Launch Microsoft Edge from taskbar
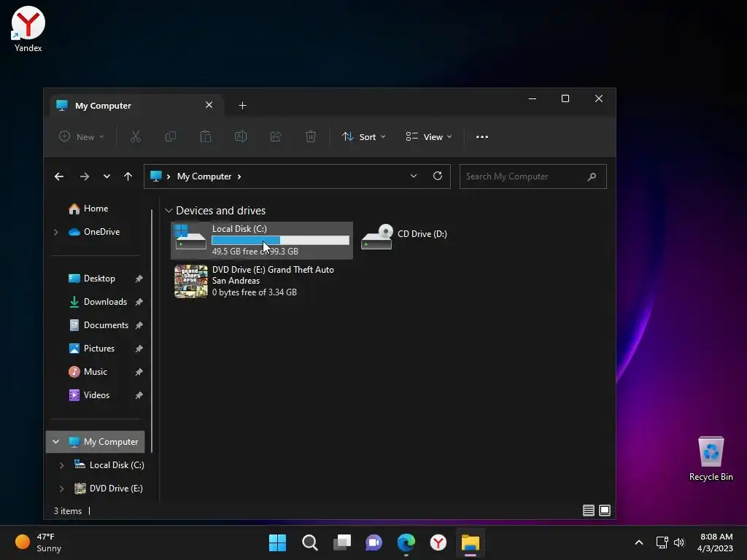 point(406,542)
